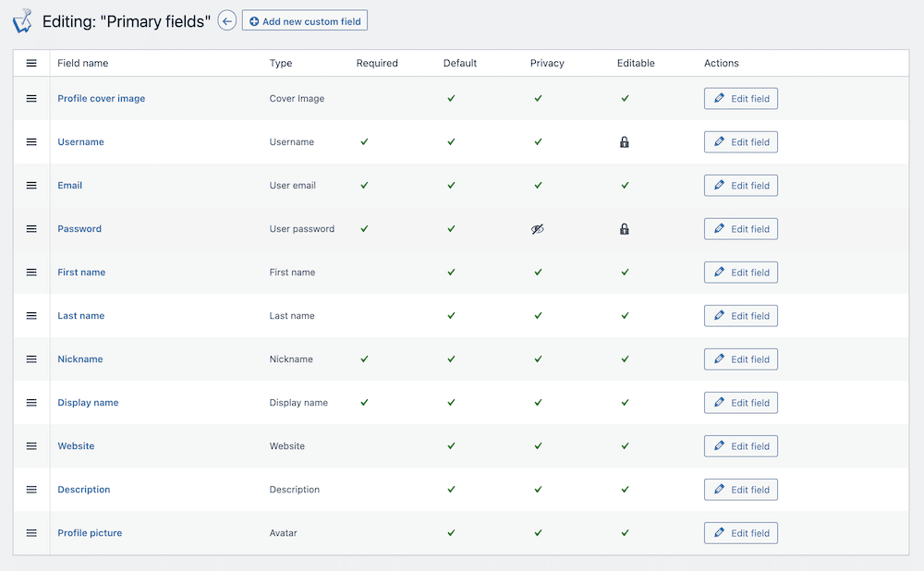The image size is (924, 571).
Task: Grab the drag handle for Profile cover image
Action: click(31, 99)
